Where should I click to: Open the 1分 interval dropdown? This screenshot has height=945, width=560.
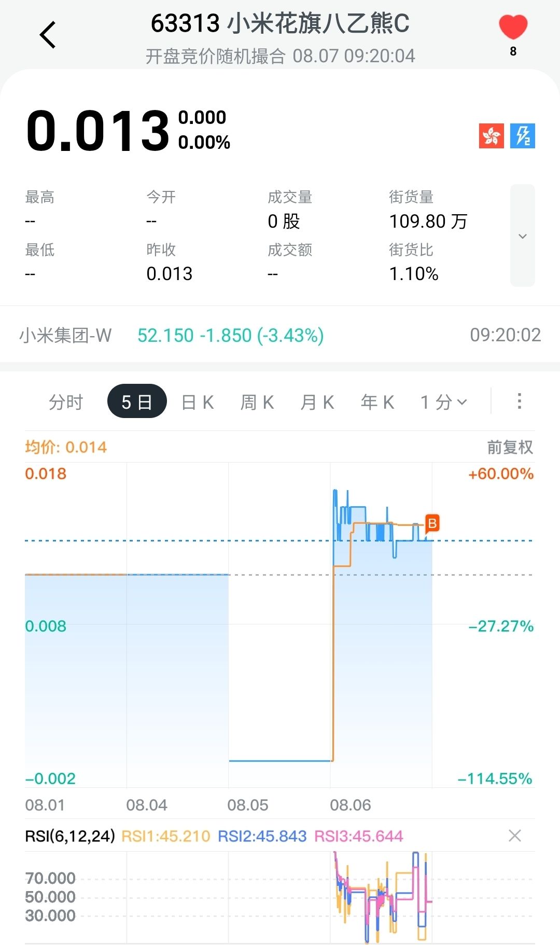coord(444,402)
